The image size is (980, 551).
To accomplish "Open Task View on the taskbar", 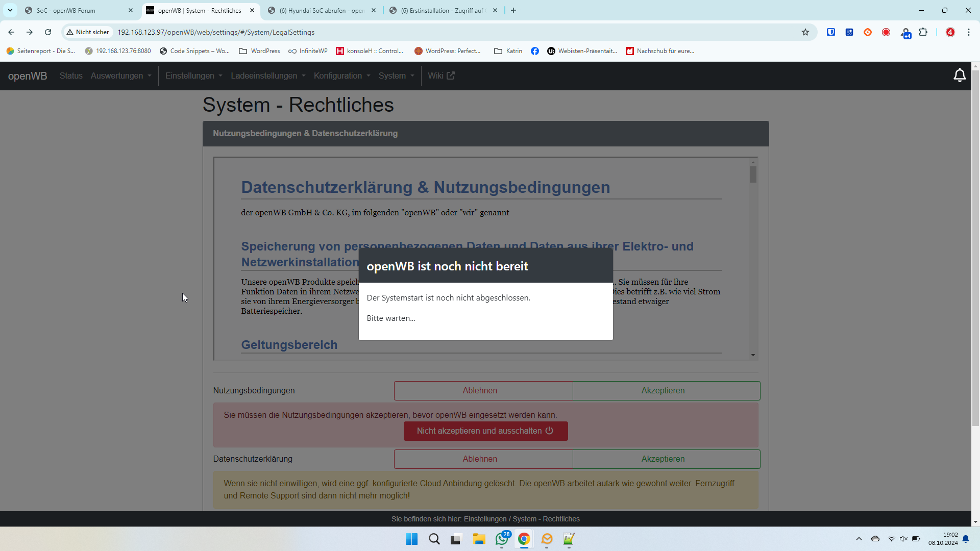I will pyautogui.click(x=456, y=539).
